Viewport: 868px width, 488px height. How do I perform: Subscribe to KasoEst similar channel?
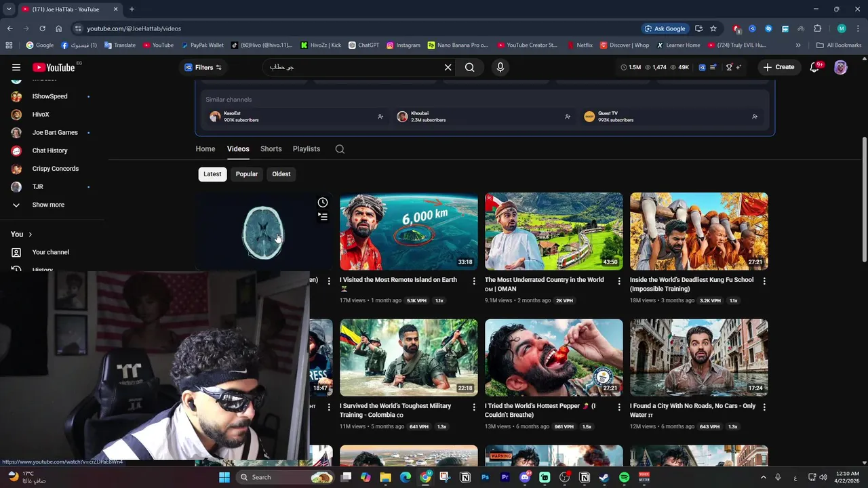click(x=380, y=117)
